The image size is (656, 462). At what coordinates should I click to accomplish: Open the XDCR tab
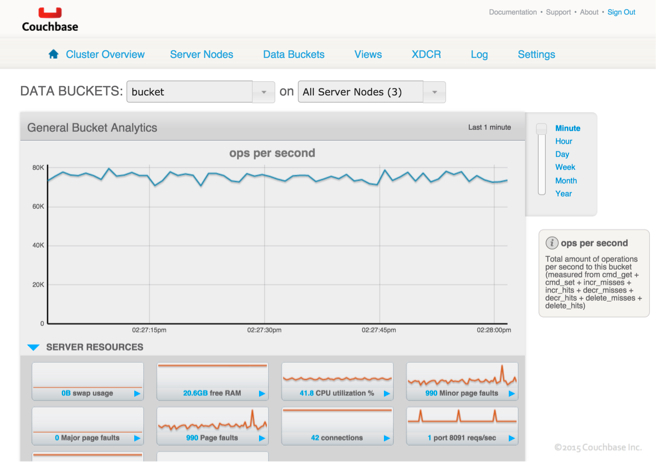[x=426, y=54]
